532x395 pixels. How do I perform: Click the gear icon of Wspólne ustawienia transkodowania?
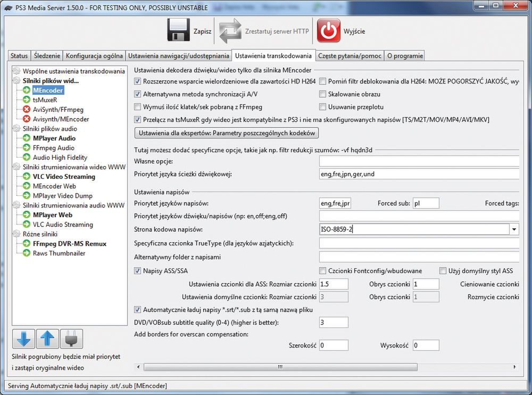pyautogui.click(x=16, y=71)
